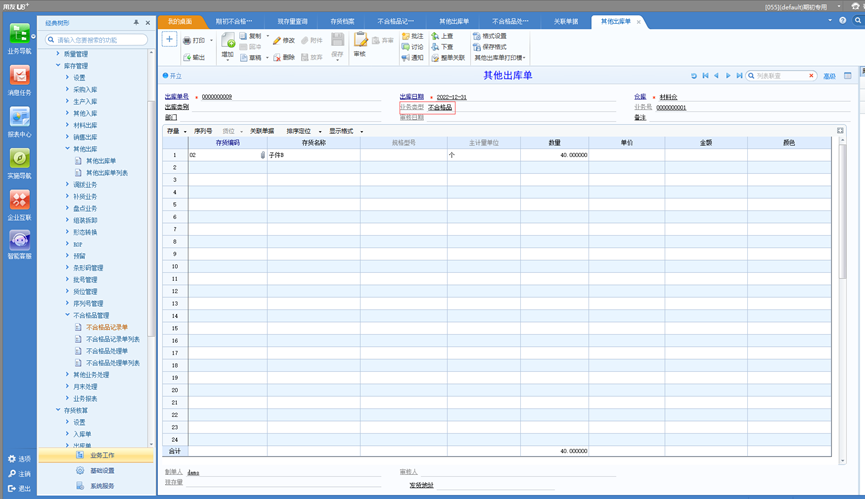Click the 列表联查 search field
The image size is (865, 499).
[781, 76]
